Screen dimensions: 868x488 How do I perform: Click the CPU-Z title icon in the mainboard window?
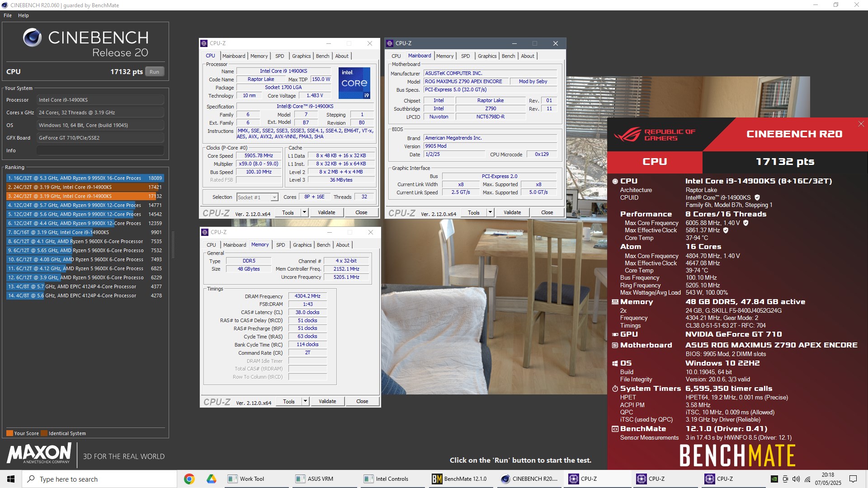click(390, 43)
